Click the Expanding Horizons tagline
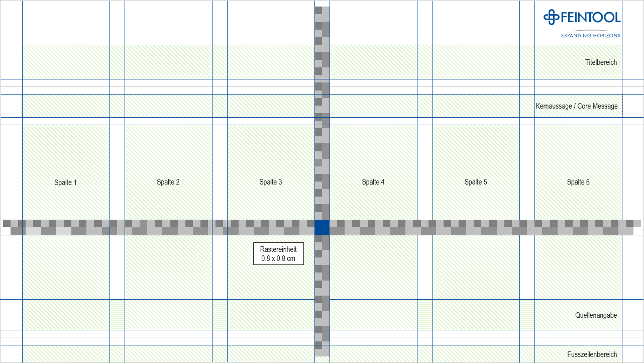 point(591,35)
